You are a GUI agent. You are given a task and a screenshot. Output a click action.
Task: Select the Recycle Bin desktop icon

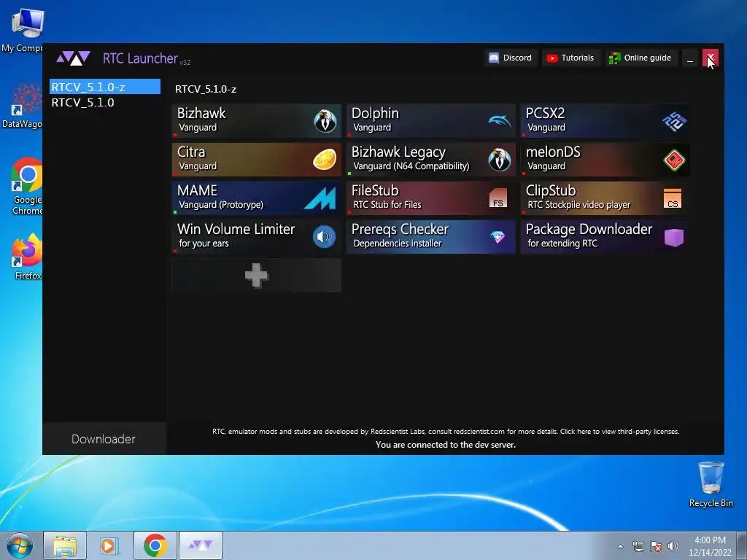click(711, 484)
